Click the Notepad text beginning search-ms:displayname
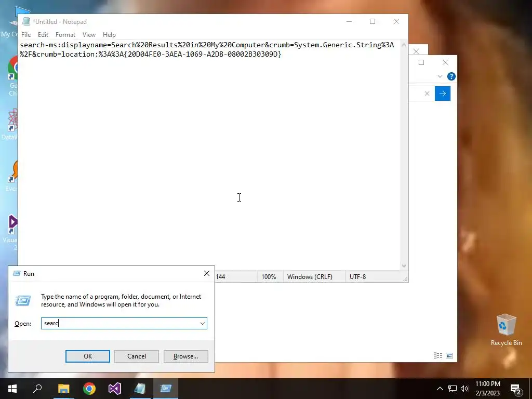 207,49
